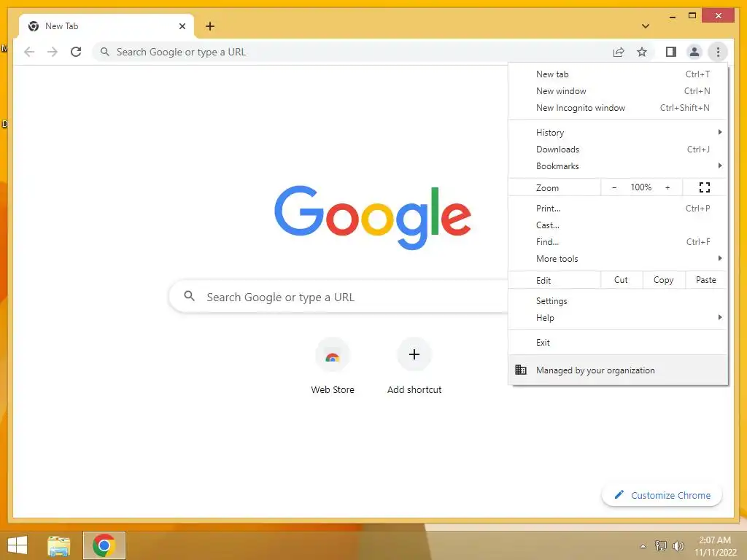This screenshot has height=560, width=747.
Task: Click Copy in the Edit row
Action: [664, 280]
